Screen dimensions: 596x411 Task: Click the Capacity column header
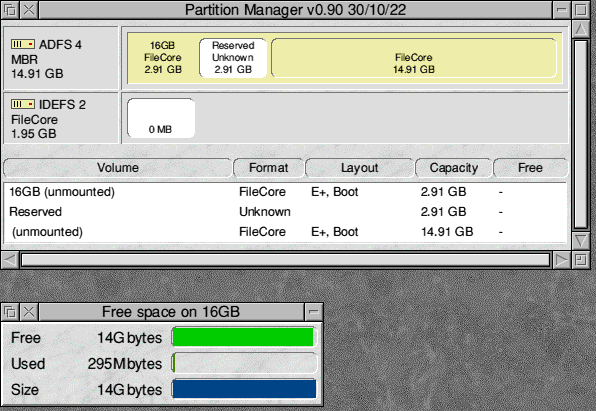(x=453, y=168)
